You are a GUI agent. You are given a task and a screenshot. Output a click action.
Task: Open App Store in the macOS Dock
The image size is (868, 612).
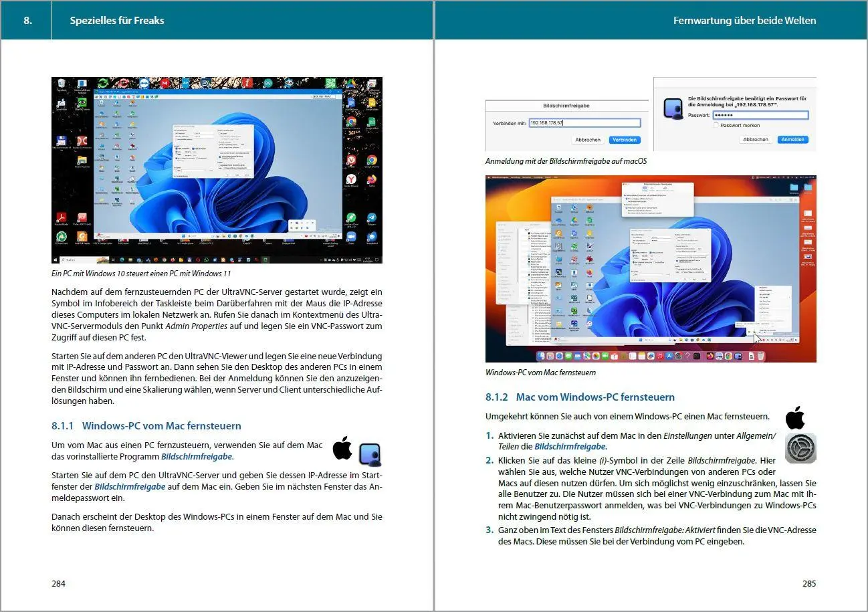point(669,356)
